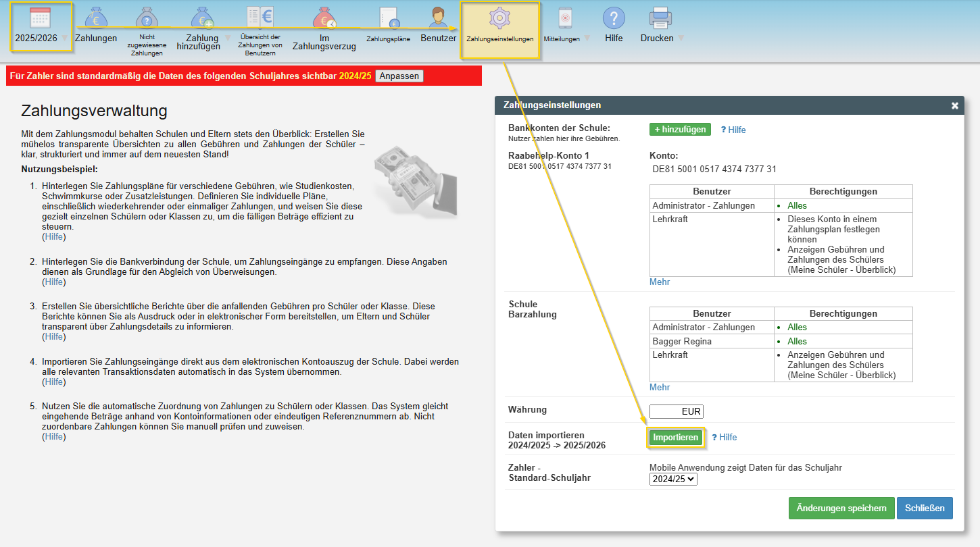Image resolution: width=980 pixels, height=547 pixels.
Task: Click the Zahlungsverwaltung heading
Action: 95,111
